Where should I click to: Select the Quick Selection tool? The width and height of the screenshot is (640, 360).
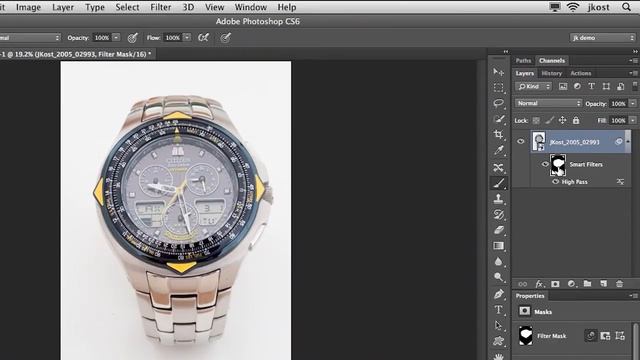[498, 119]
